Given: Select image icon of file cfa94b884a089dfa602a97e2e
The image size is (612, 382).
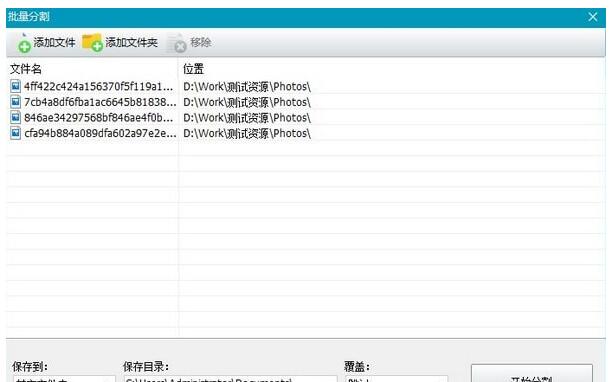Looking at the screenshot, I should point(15,133).
